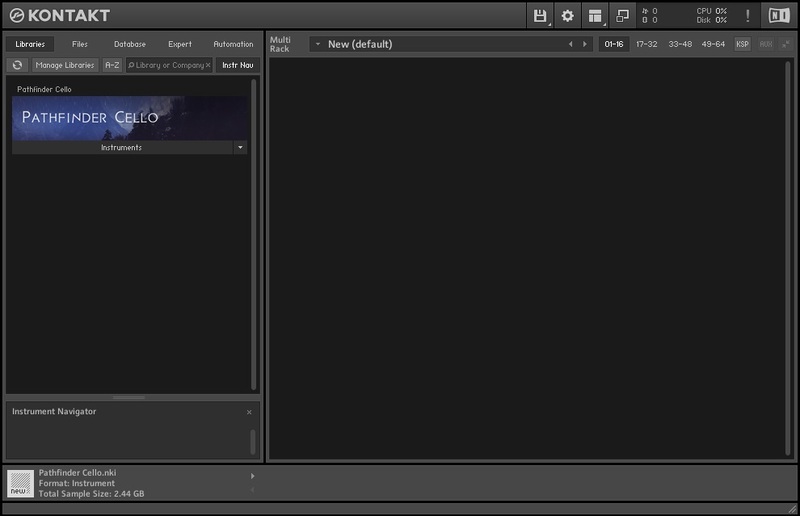Switch to the Files tab
800x516 pixels.
coord(80,44)
